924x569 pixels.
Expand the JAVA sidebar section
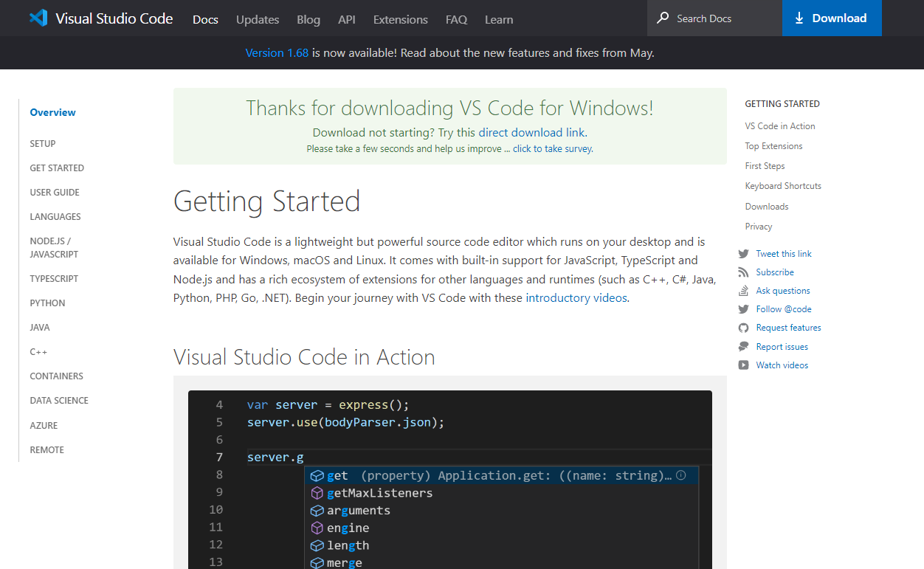coord(40,327)
